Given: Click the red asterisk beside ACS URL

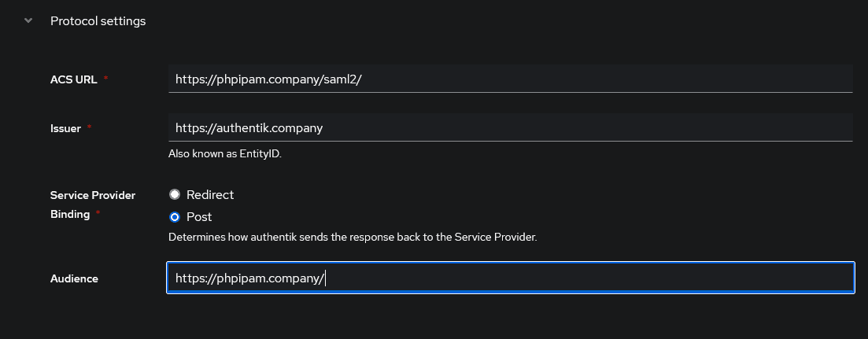Looking at the screenshot, I should (x=105, y=79).
